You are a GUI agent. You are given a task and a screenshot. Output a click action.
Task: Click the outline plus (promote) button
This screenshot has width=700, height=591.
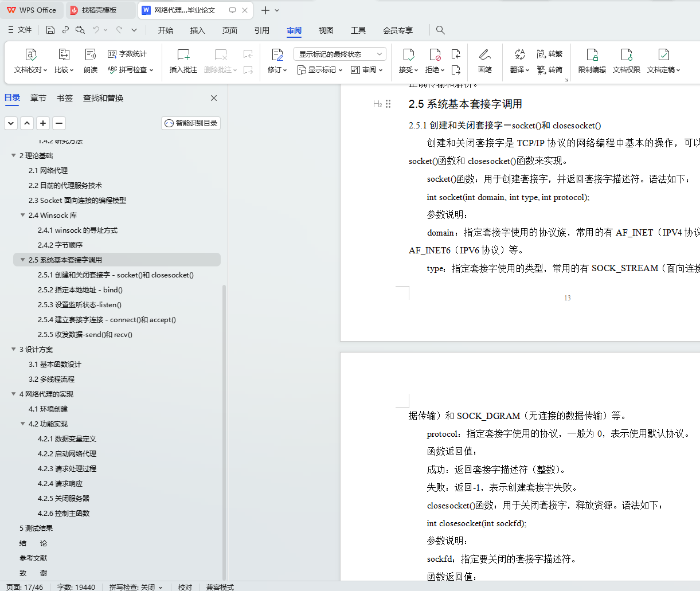coord(43,123)
